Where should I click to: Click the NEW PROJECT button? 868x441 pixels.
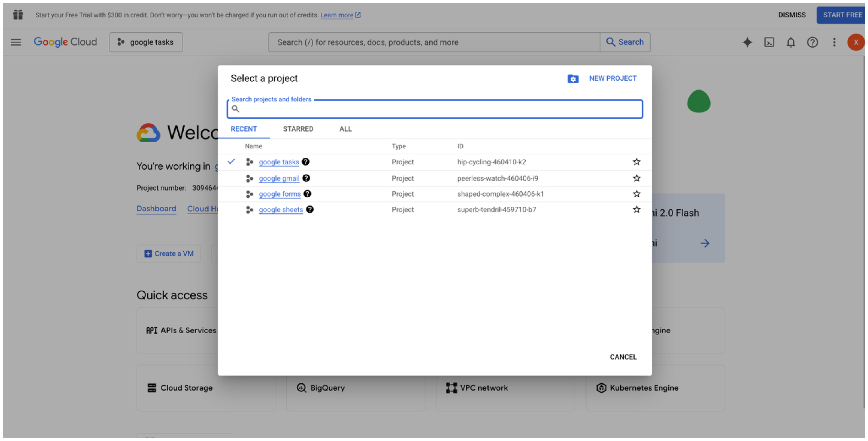pyautogui.click(x=613, y=78)
